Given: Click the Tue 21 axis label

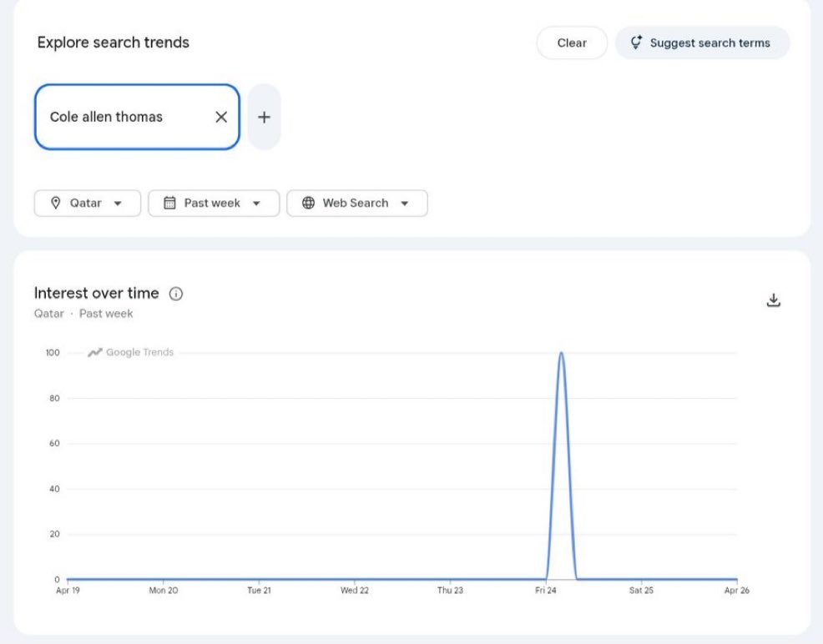Looking at the screenshot, I should click(259, 591).
